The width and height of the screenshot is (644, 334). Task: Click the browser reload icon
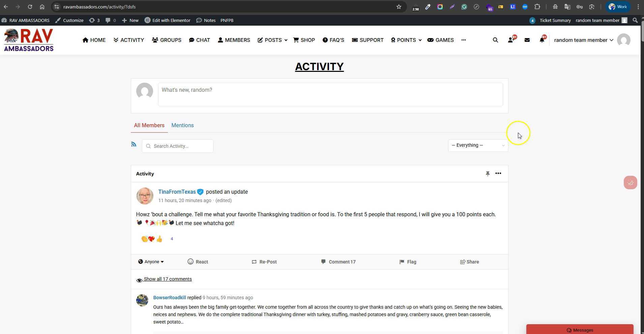(30, 7)
